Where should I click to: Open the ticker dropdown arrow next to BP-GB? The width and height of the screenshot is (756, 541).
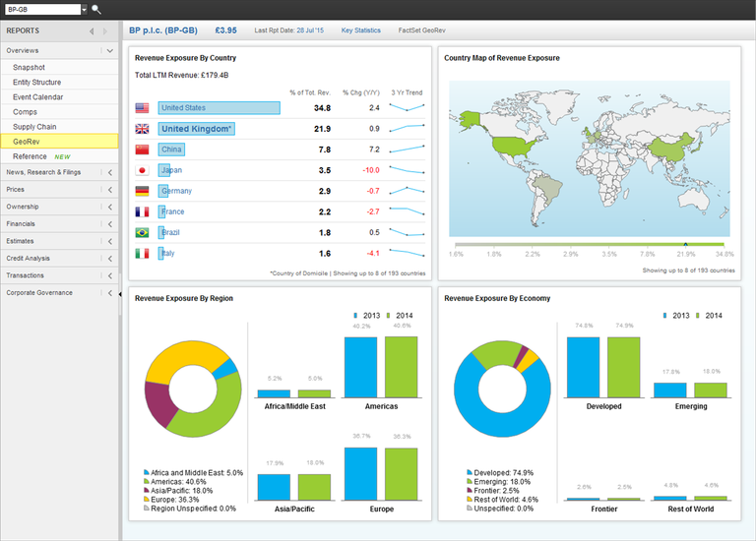point(84,9)
